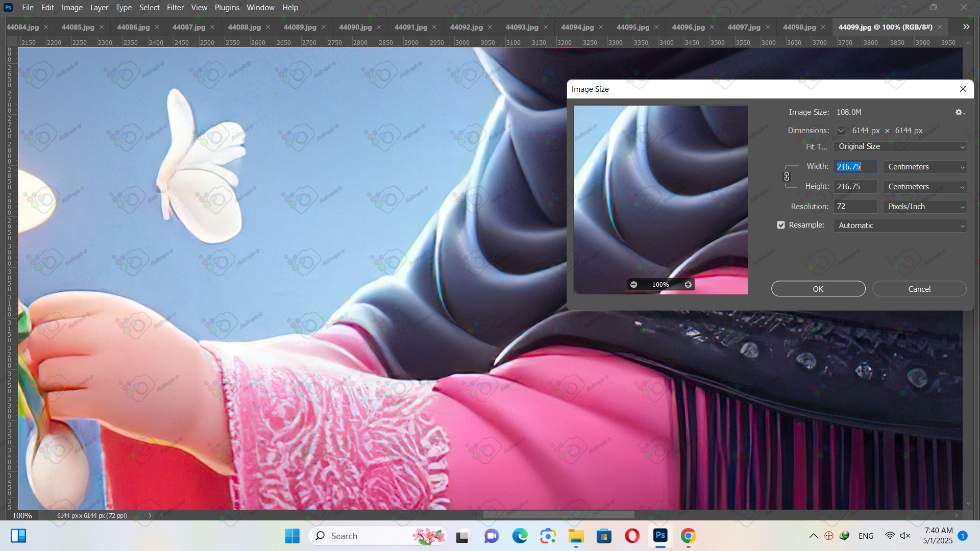
Task: Open the Plugins menu
Action: click(227, 8)
